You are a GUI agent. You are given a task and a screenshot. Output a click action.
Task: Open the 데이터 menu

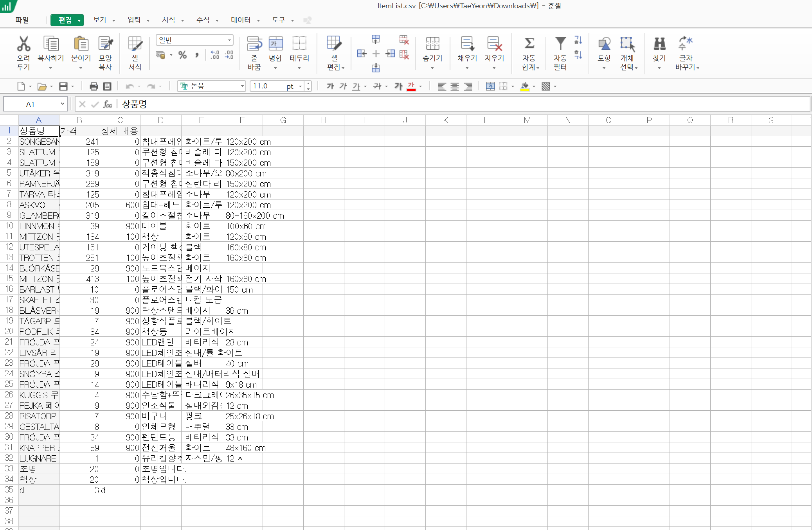click(x=241, y=20)
